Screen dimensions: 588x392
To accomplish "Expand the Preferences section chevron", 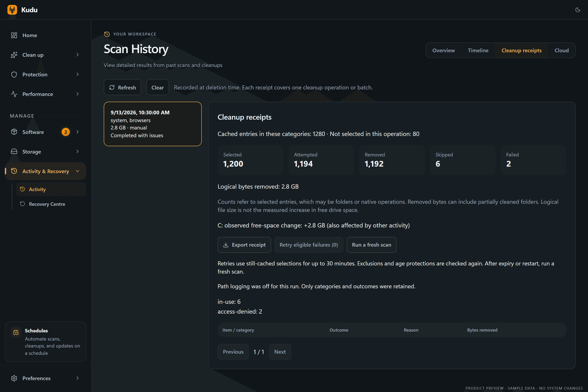I will tap(78, 378).
